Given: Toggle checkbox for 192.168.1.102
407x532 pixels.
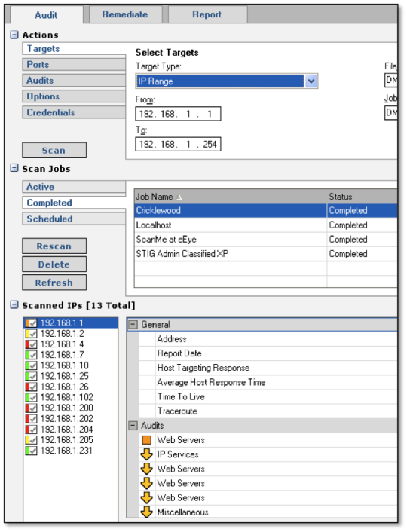Looking at the screenshot, I should (x=32, y=397).
